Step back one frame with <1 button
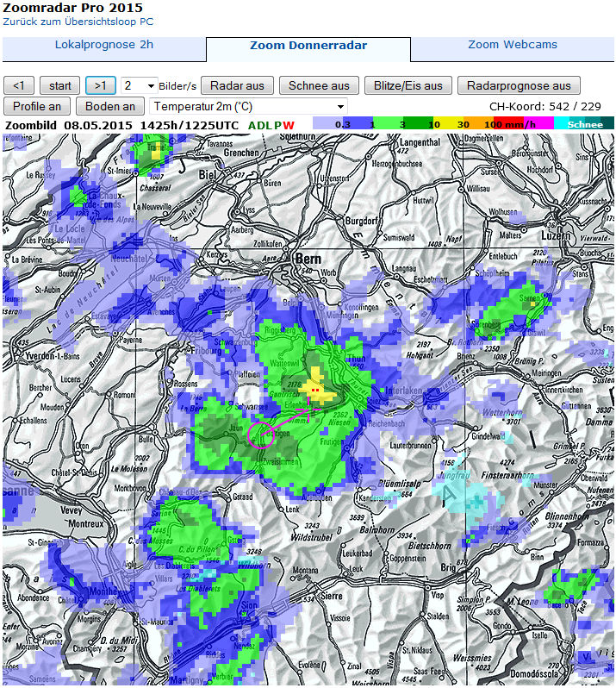The image size is (616, 688). (x=19, y=85)
